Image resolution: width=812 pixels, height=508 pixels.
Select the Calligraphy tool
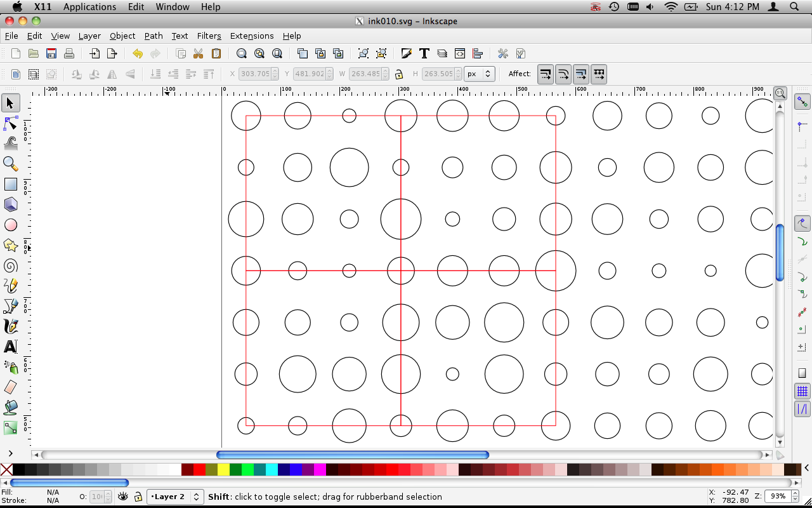pos(11,326)
